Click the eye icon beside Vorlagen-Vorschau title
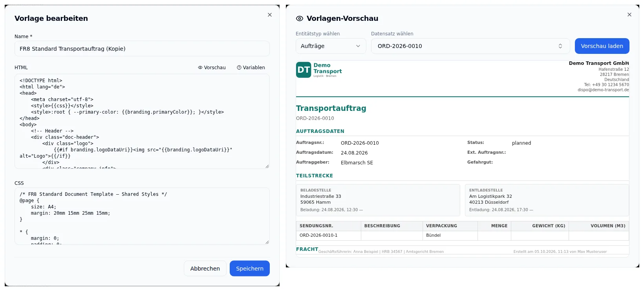Screen dimensions: 644x291 (300, 18)
